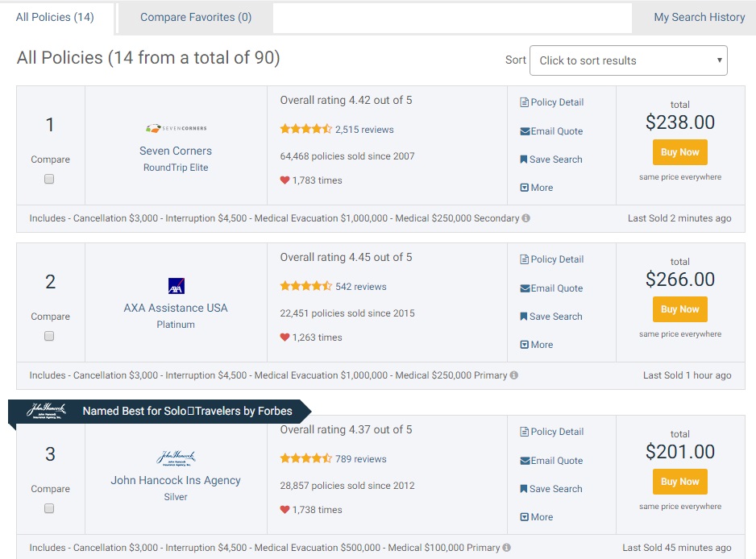This screenshot has height=559, width=756.
Task: Click the star rating beside 789 reviews
Action: (x=305, y=458)
